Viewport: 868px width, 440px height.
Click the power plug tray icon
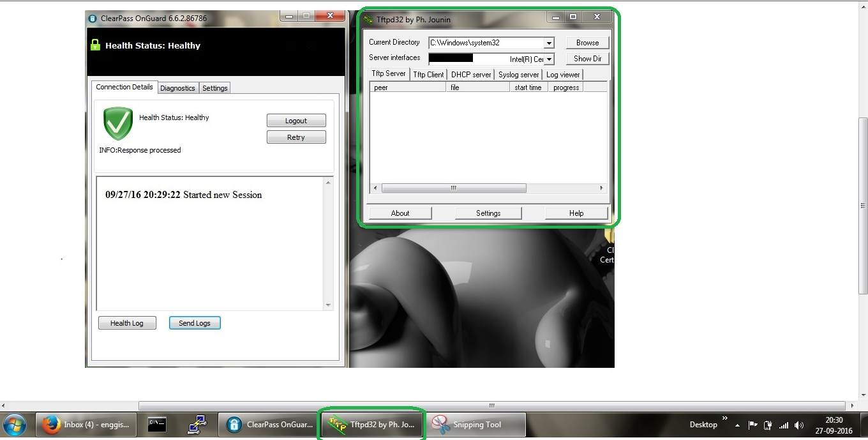768,425
